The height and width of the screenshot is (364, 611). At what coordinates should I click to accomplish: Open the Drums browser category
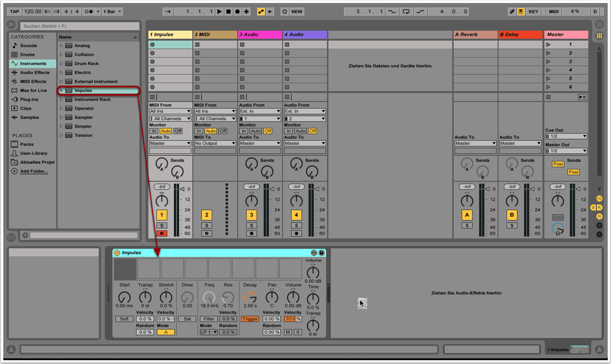(x=26, y=54)
